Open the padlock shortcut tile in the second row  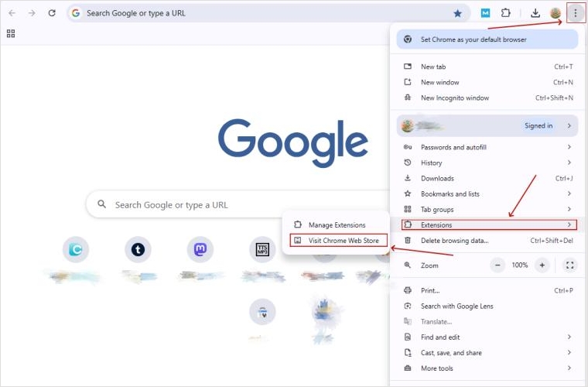click(262, 312)
